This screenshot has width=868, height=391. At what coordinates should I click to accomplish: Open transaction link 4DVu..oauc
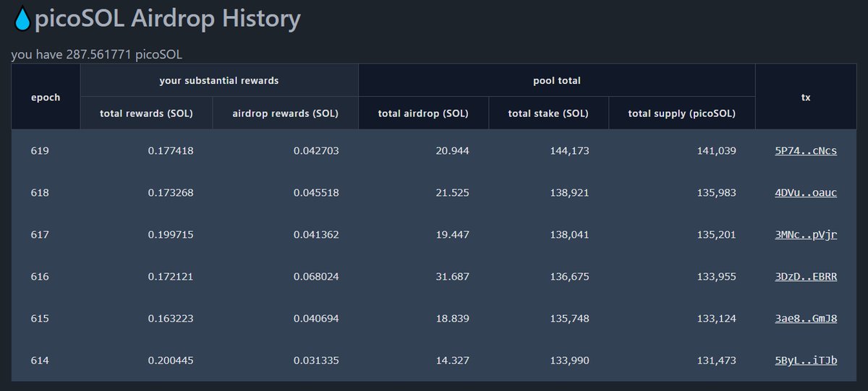click(x=806, y=193)
